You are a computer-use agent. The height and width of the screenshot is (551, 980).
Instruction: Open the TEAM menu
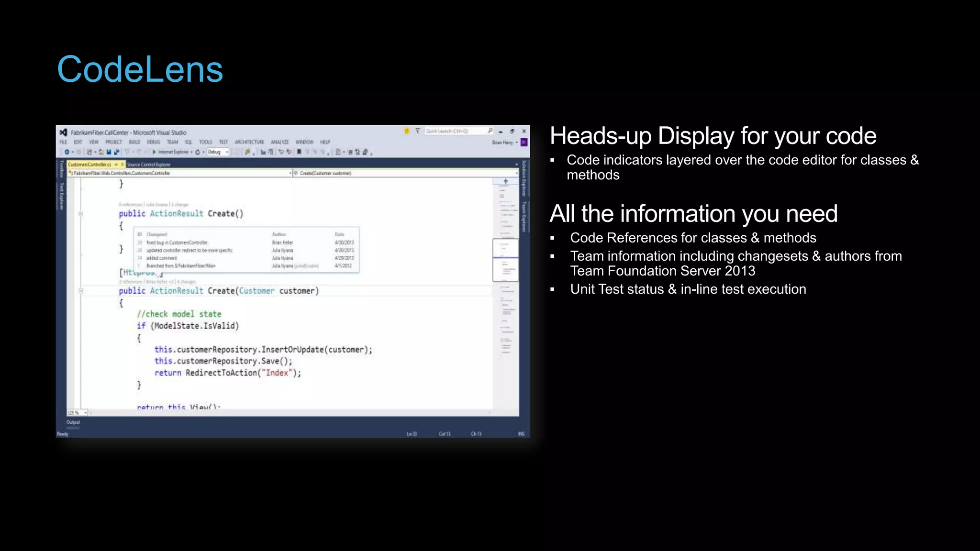point(172,142)
